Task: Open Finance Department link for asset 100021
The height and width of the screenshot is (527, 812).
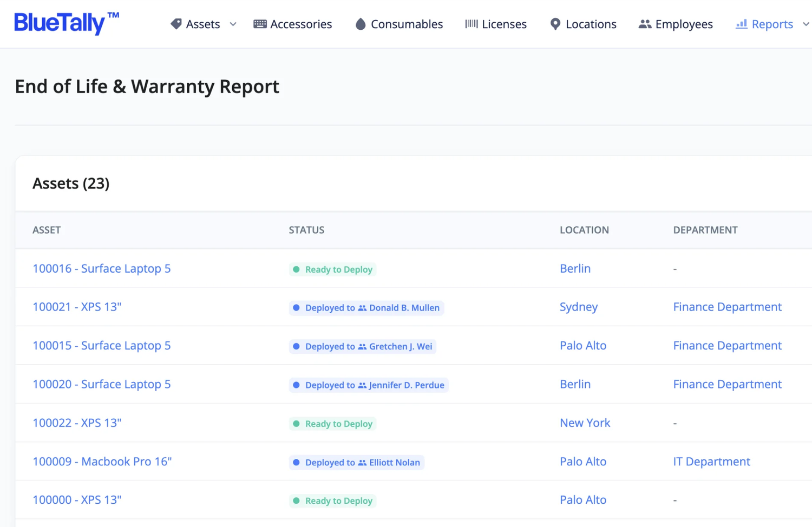Action: click(728, 307)
